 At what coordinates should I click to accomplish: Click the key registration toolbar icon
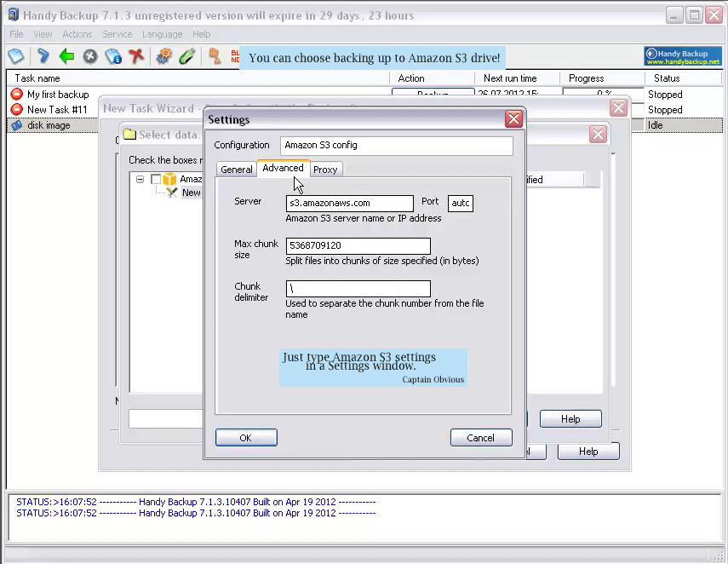[215, 56]
